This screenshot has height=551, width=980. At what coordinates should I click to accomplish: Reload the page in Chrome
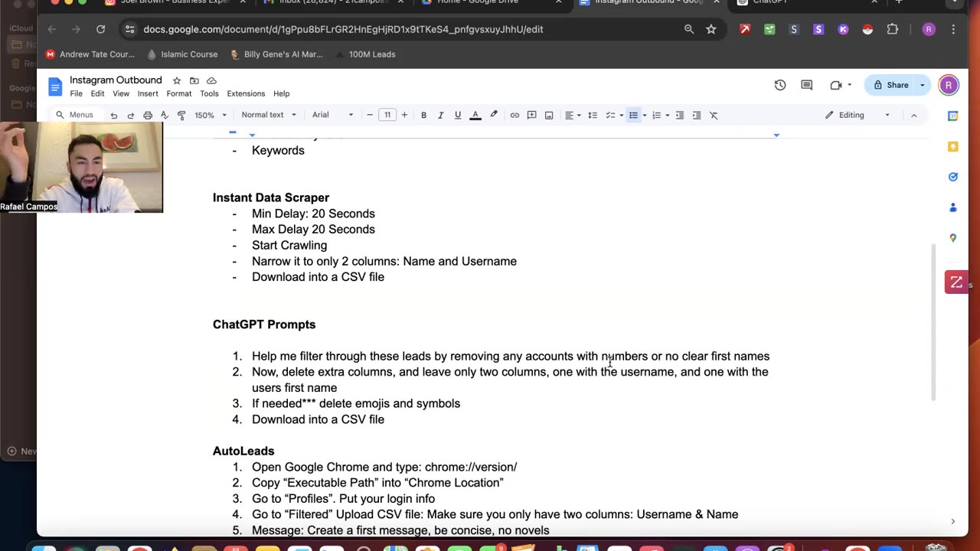100,29
